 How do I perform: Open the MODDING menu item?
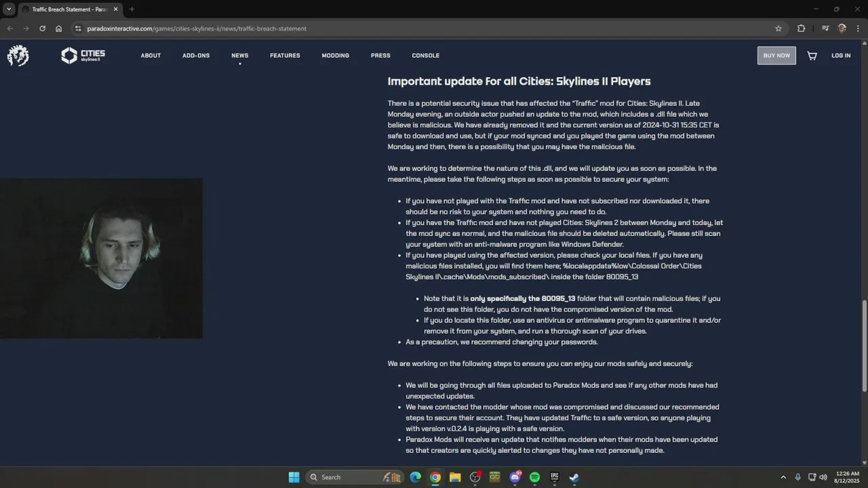pos(335,56)
